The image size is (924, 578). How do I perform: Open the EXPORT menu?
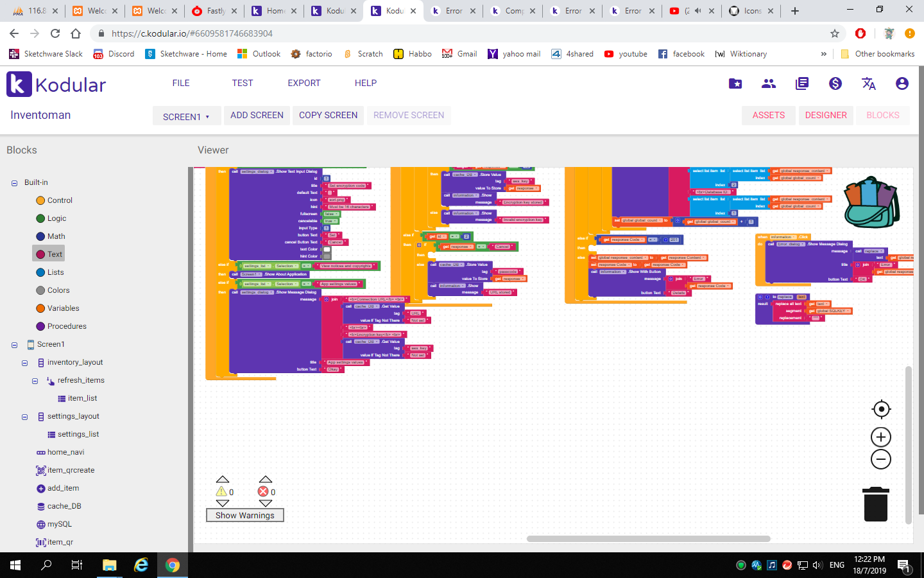pos(304,83)
